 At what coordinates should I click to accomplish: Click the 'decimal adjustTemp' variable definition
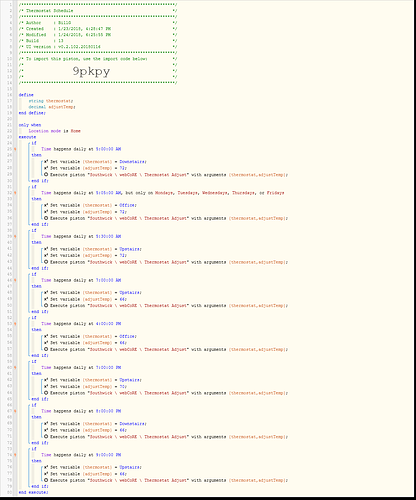pos(52,107)
